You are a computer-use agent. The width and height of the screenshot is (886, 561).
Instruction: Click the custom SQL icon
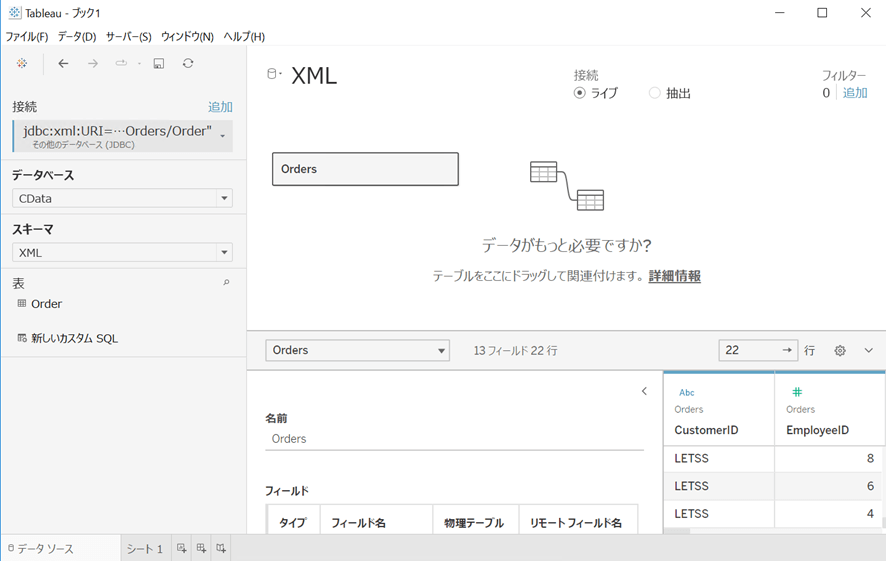point(21,338)
